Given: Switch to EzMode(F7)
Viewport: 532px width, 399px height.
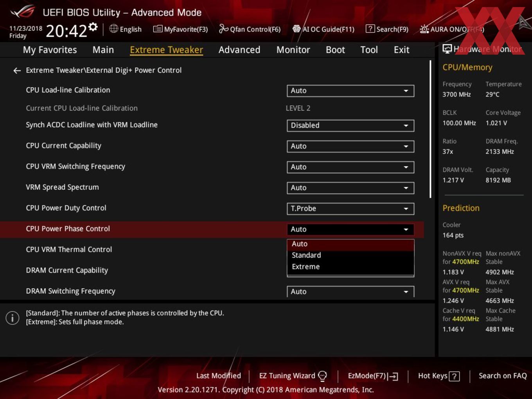Looking at the screenshot, I should click(373, 376).
